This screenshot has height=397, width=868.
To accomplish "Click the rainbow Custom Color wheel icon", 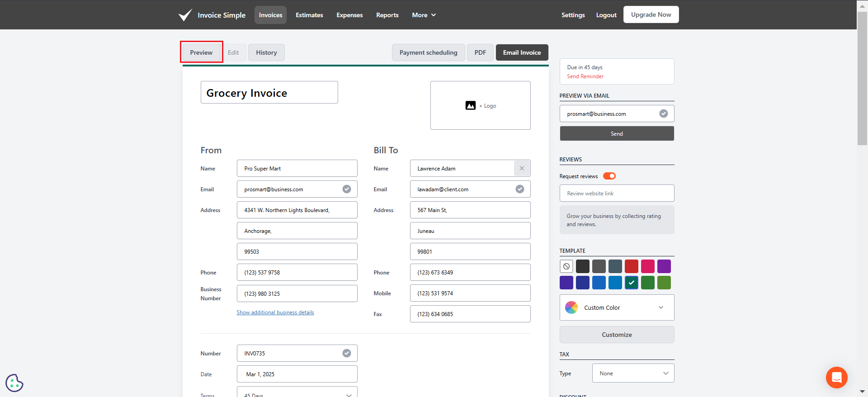I will pyautogui.click(x=571, y=307).
